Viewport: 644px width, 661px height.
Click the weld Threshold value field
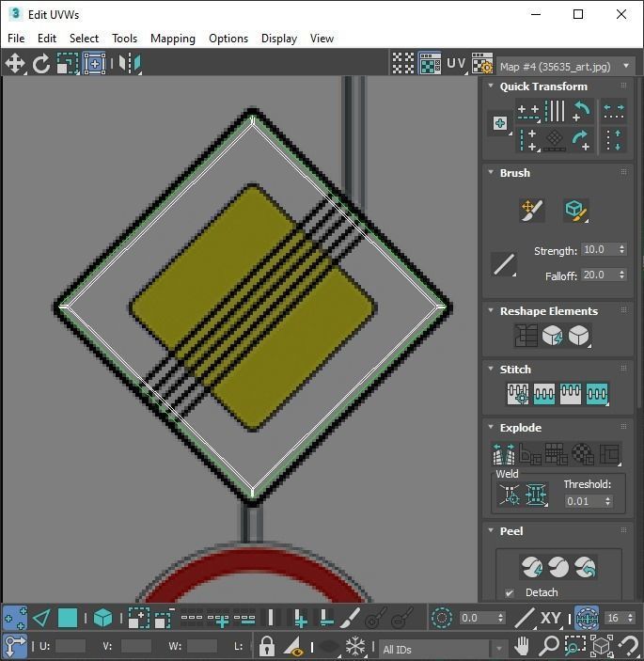[584, 501]
